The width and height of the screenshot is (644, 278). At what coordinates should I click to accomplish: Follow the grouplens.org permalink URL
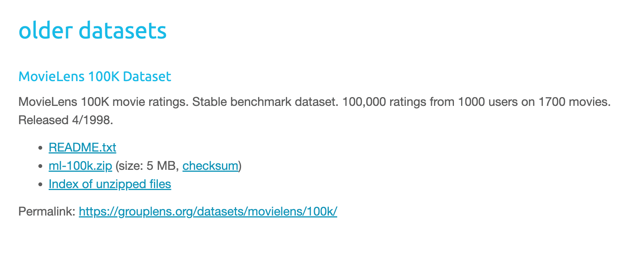click(x=208, y=211)
